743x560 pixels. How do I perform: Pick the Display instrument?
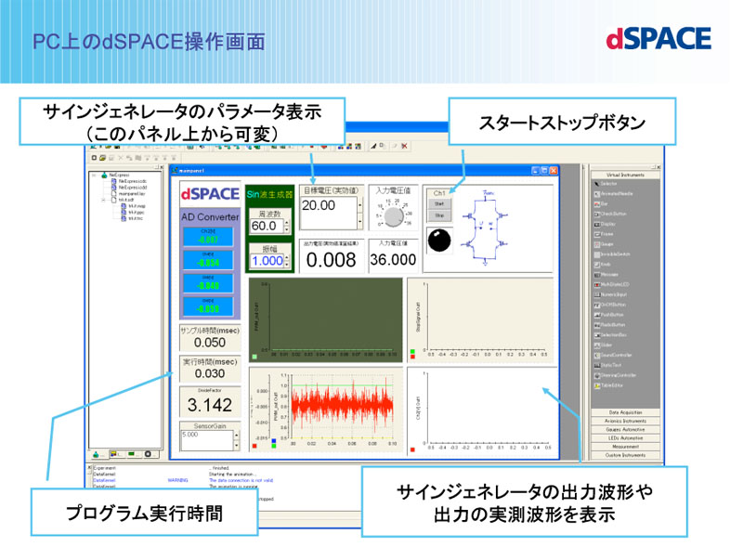pyautogui.click(x=606, y=224)
